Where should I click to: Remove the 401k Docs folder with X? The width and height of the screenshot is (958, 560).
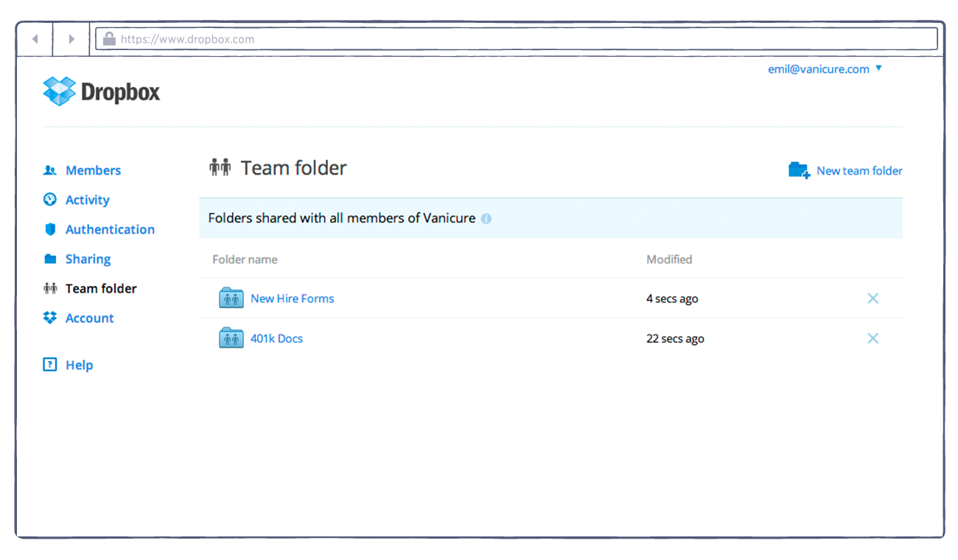coord(873,338)
